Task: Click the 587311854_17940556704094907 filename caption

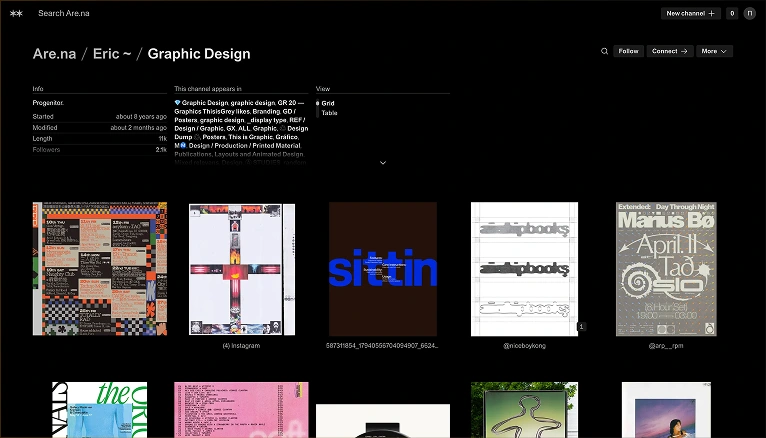Action: point(383,346)
